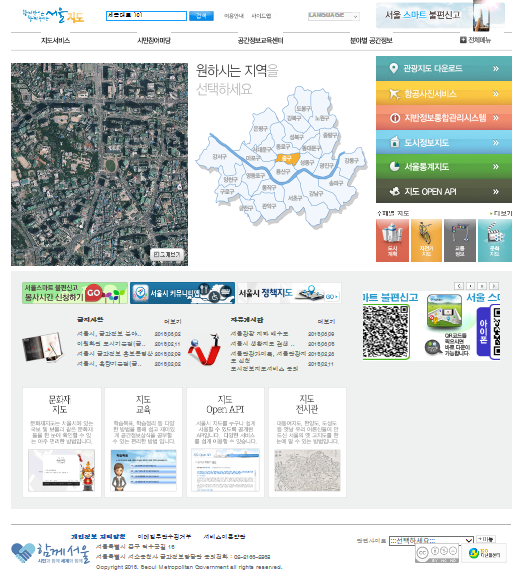Click into the map search text field
The width and height of the screenshot is (522, 580).
(x=147, y=16)
